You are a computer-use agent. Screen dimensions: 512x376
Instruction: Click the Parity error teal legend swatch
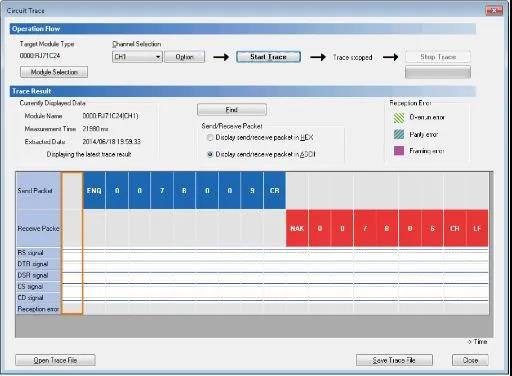pyautogui.click(x=399, y=134)
